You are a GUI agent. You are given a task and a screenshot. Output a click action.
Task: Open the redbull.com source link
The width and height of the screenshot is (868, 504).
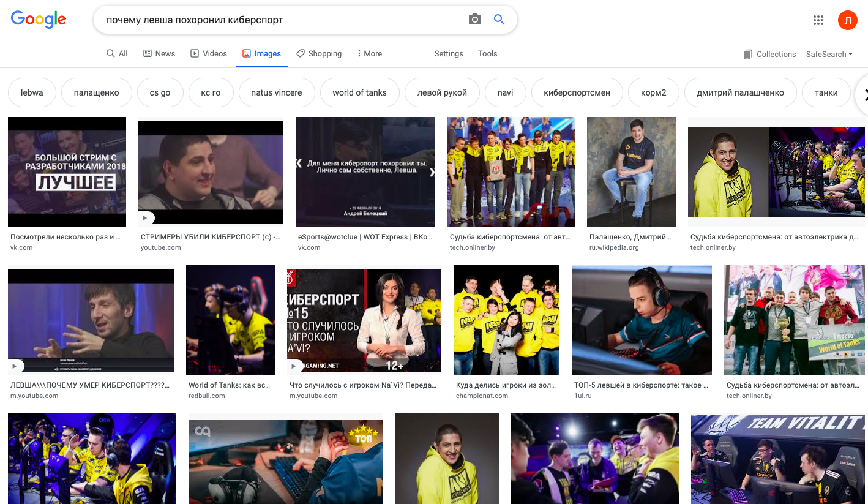coord(207,396)
